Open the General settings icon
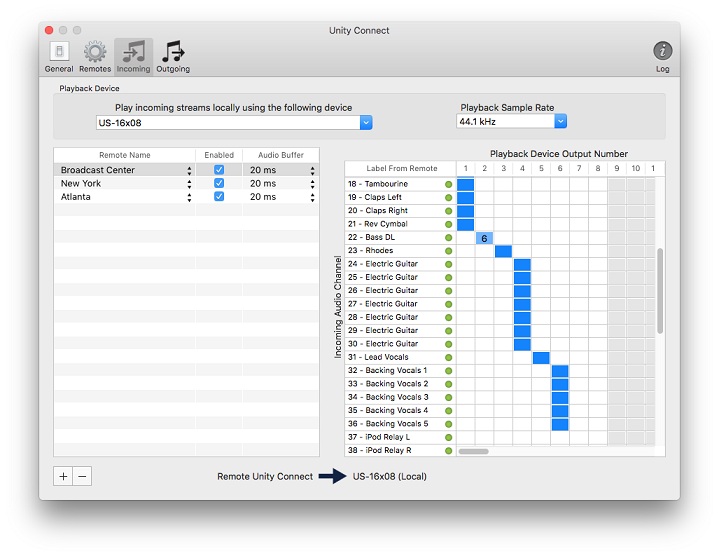Viewport: 719px width, 556px height. (59, 52)
